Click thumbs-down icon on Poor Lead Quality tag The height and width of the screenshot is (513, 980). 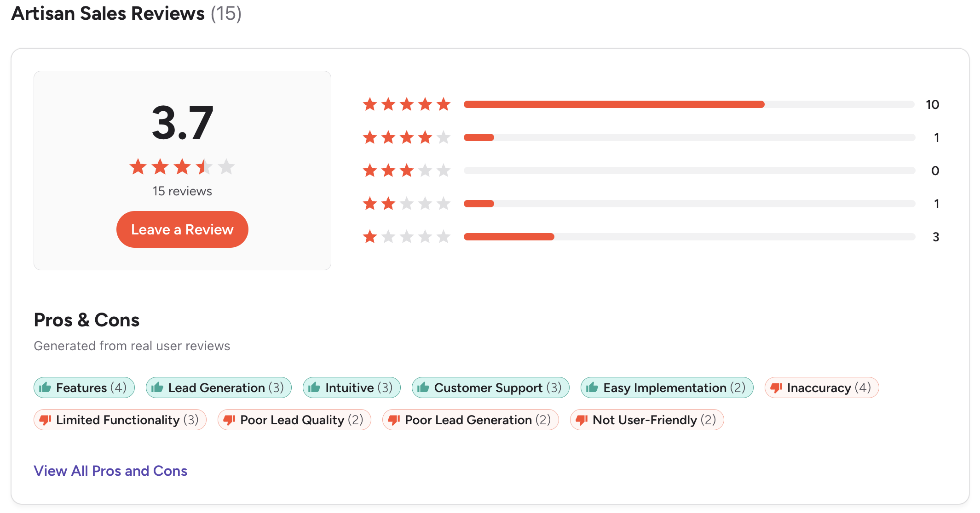click(x=229, y=420)
